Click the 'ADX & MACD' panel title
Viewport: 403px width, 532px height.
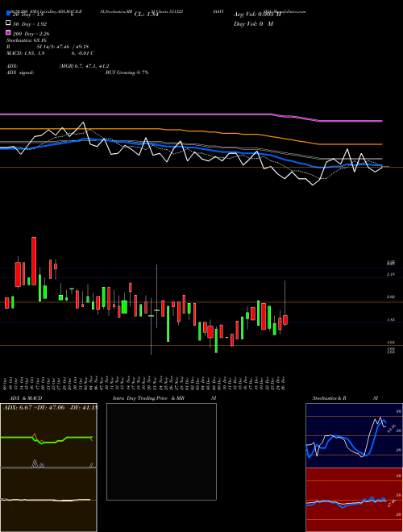click(26, 398)
